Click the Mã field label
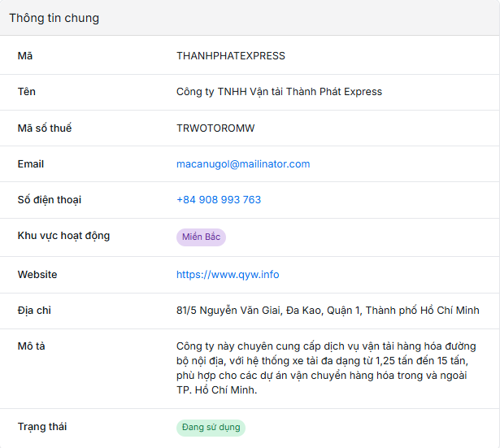500x448 pixels. tap(25, 56)
